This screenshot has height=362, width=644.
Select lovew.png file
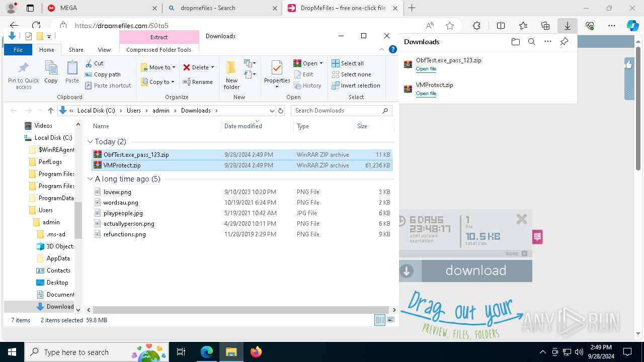point(242,192)
